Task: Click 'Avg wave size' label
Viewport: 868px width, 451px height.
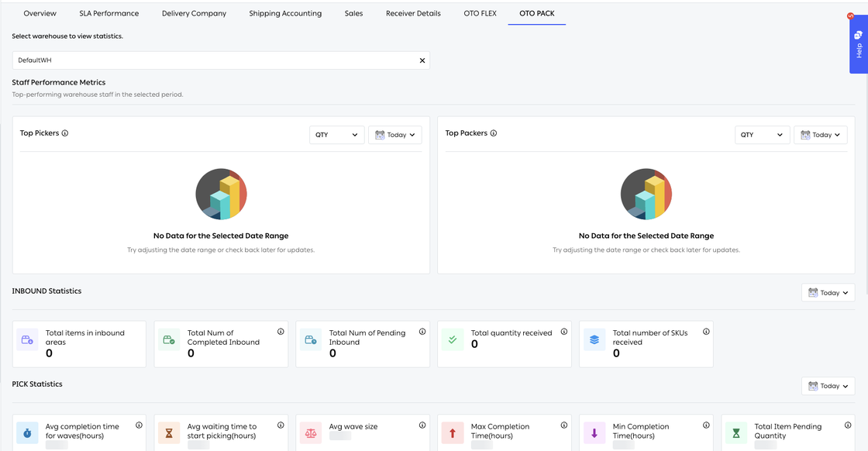Action: (353, 427)
